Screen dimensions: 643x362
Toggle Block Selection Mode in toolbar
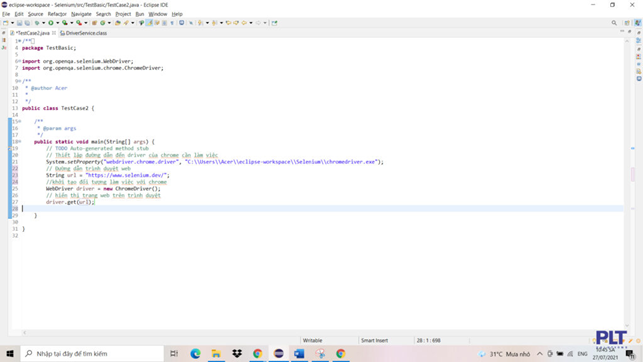click(x=164, y=23)
